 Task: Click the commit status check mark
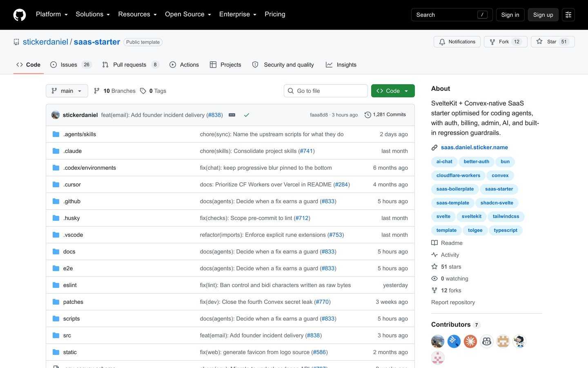247,115
